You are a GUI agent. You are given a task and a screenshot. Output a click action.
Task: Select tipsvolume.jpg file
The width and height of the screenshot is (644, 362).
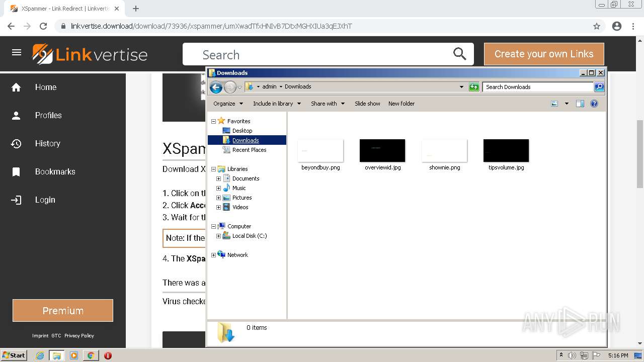click(x=506, y=155)
